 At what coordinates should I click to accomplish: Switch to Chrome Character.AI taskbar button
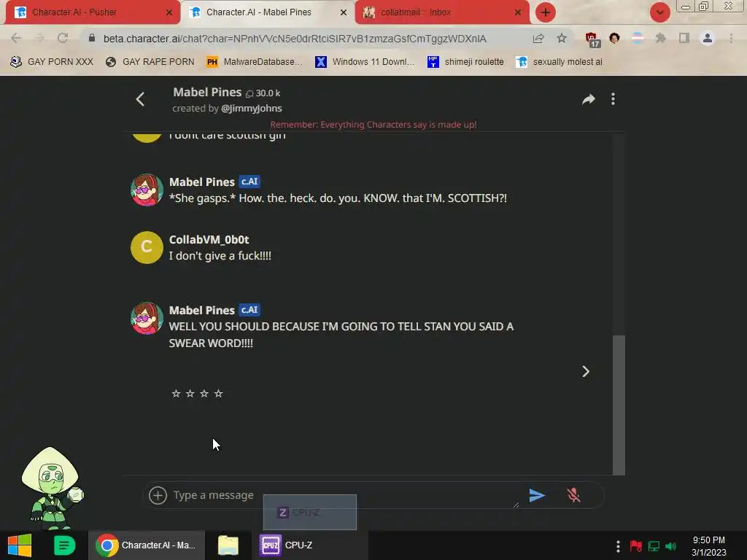[x=147, y=545]
